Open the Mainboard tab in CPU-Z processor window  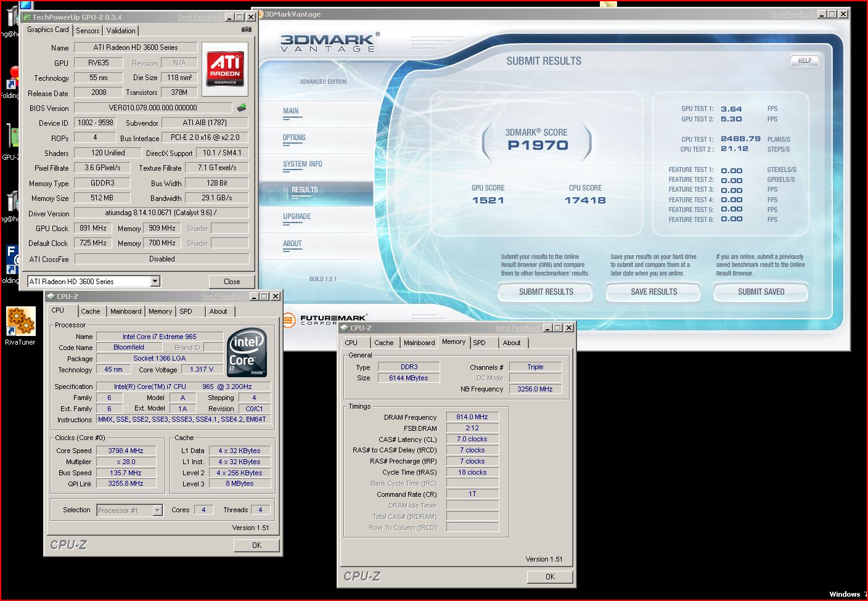tap(126, 312)
